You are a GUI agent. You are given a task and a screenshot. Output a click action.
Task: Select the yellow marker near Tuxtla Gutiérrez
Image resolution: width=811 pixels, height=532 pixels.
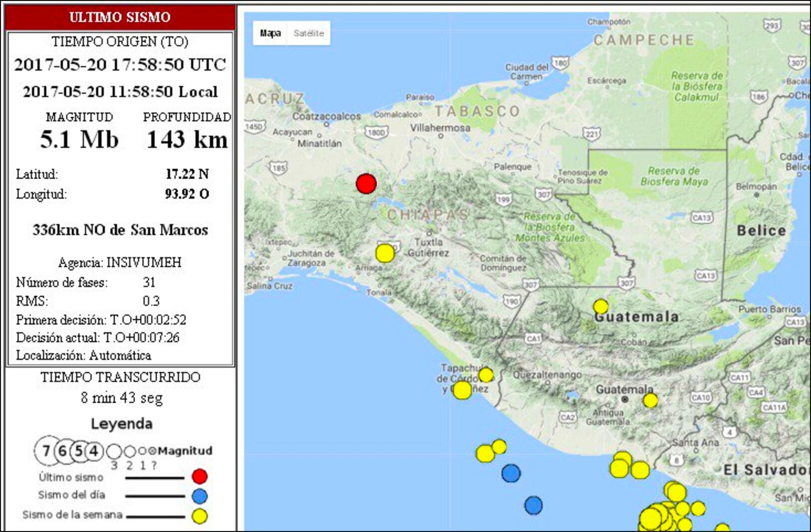[x=385, y=253]
